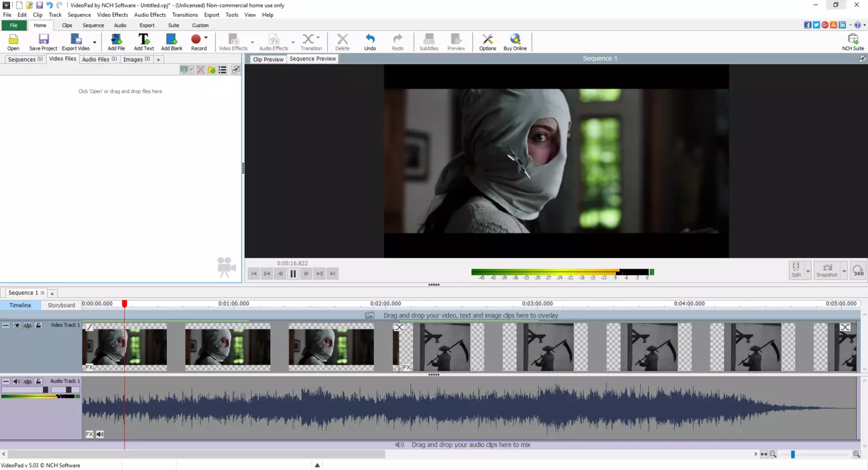Adjust the timeline zoom slider
868x470 pixels.
[793, 454]
